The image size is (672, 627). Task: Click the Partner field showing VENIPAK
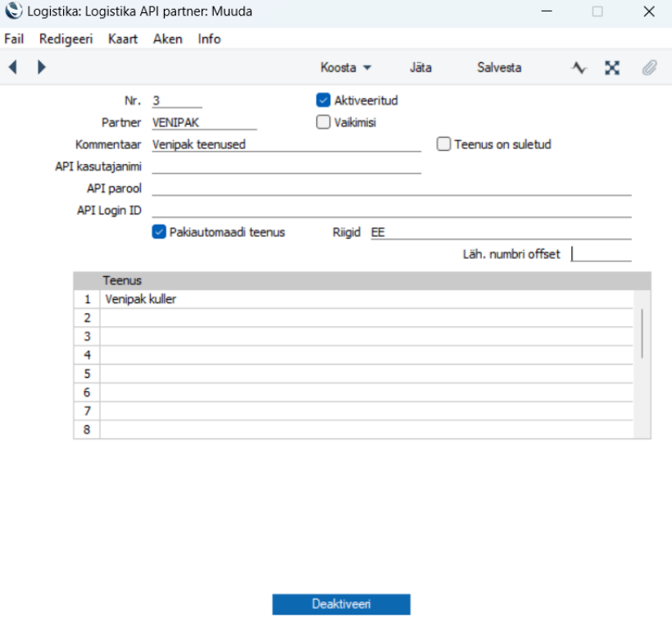[204, 123]
